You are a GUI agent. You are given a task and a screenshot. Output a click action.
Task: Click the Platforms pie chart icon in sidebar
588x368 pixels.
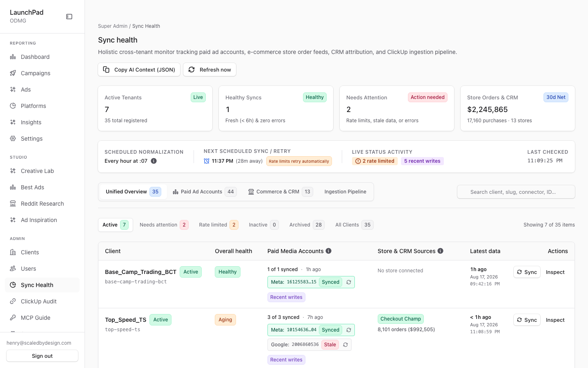click(13, 106)
